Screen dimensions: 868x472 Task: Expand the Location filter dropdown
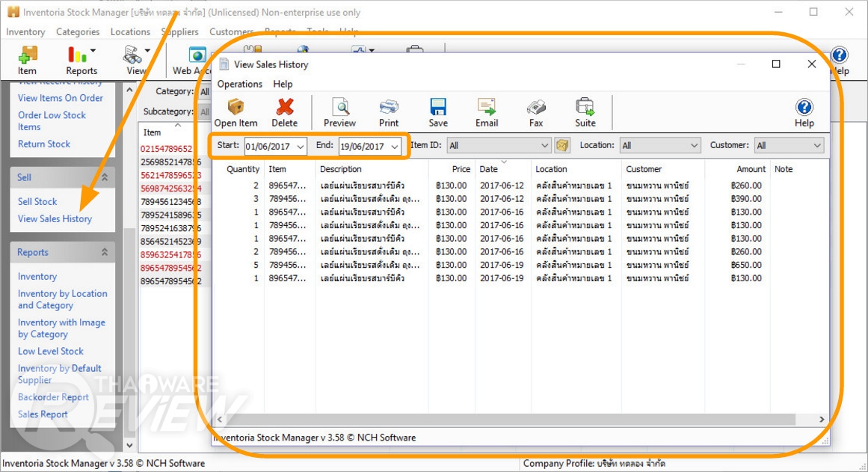[x=695, y=145]
